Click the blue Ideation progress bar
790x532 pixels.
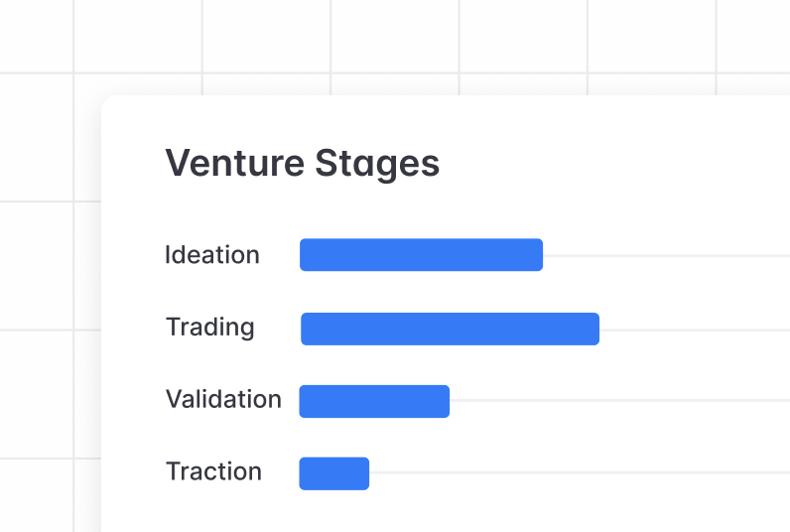click(421, 255)
